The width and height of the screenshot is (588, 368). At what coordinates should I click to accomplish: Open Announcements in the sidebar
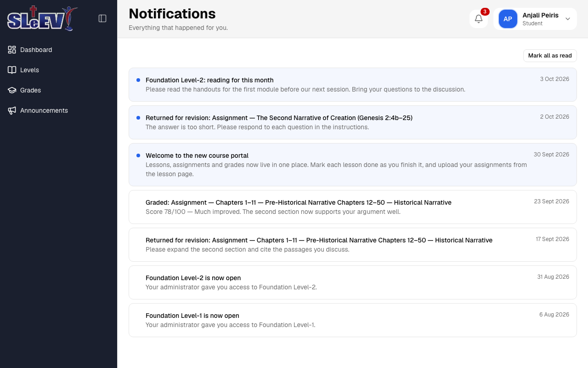point(58,110)
